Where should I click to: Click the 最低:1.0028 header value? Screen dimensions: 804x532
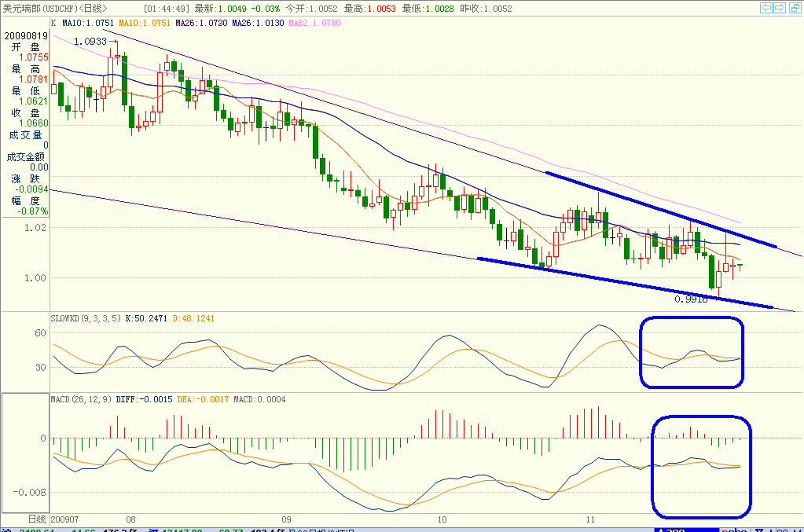pyautogui.click(x=428, y=9)
